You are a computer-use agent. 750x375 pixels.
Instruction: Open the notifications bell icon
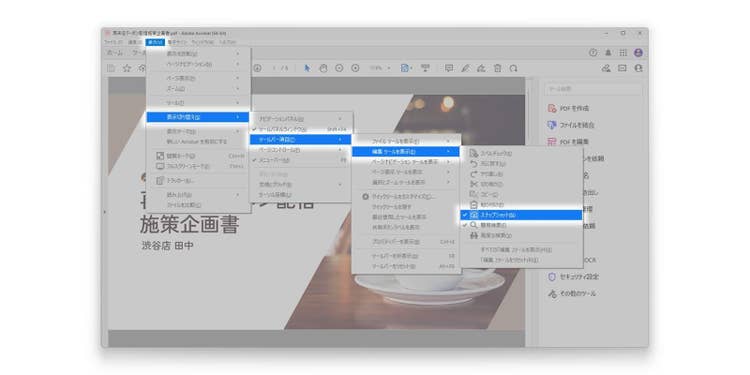608,53
